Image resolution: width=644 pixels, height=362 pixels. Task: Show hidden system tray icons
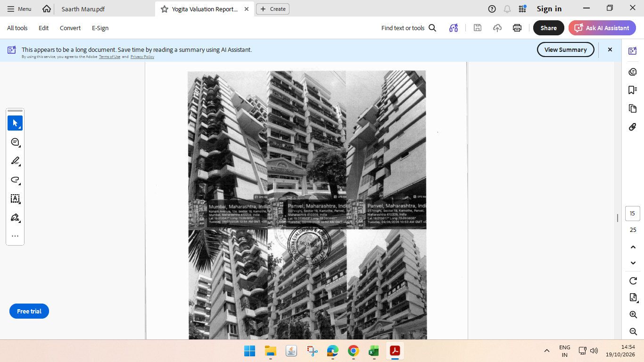click(x=547, y=351)
